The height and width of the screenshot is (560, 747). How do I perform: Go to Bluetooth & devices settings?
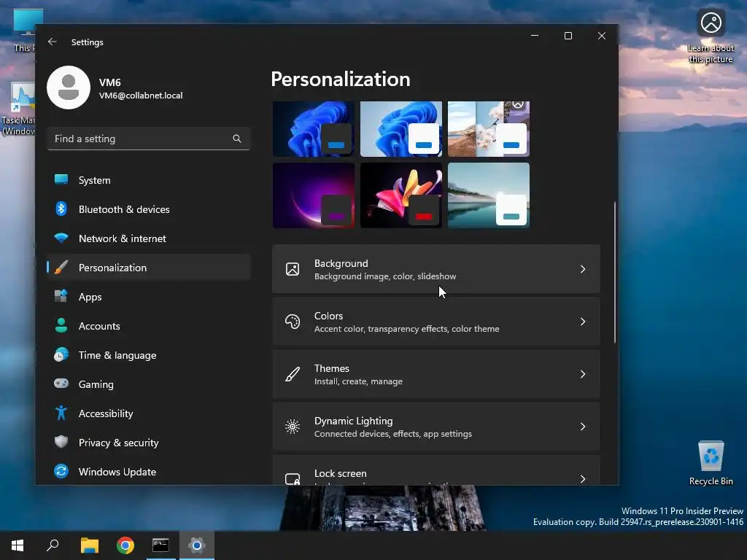click(149, 209)
